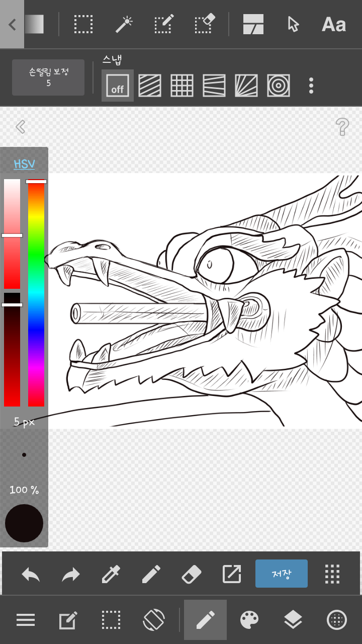The width and height of the screenshot is (362, 644).
Task: Select the rectangular selection tool
Action: click(x=83, y=24)
